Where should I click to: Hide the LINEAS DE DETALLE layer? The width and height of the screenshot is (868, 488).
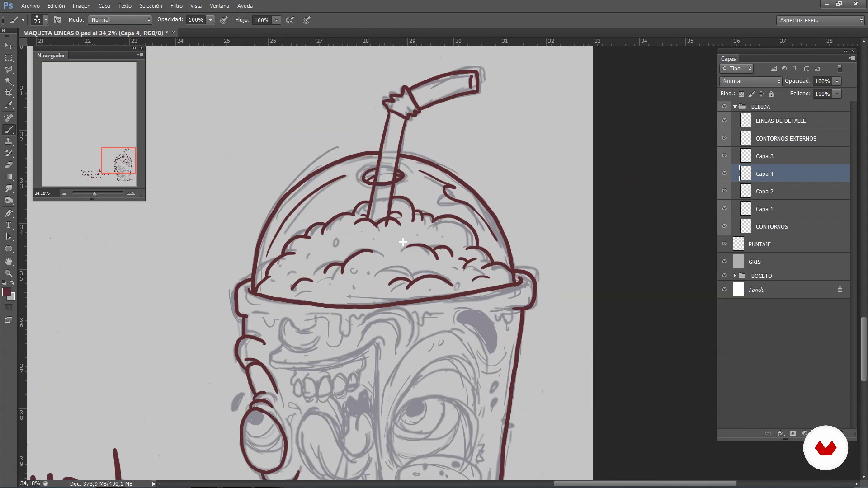[x=724, y=121]
